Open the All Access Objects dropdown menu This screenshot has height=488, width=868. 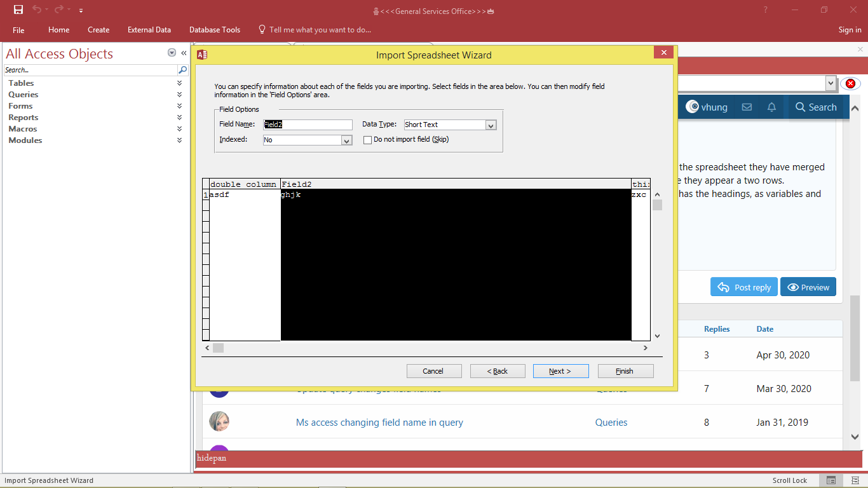pos(172,53)
